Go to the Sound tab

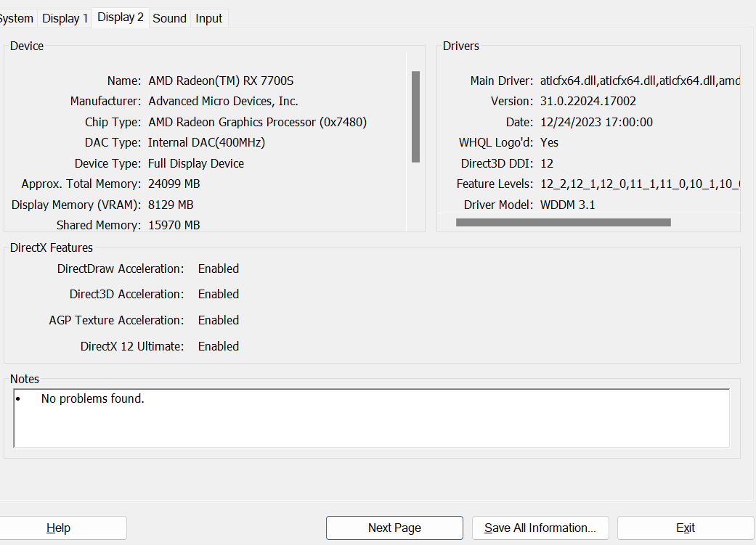[169, 18]
